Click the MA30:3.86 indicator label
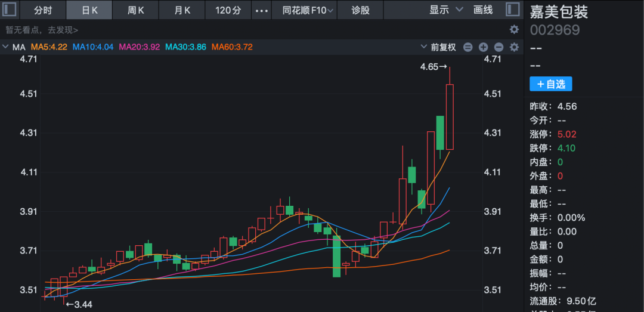Screen dimensions: 644x312 pyautogui.click(x=185, y=47)
